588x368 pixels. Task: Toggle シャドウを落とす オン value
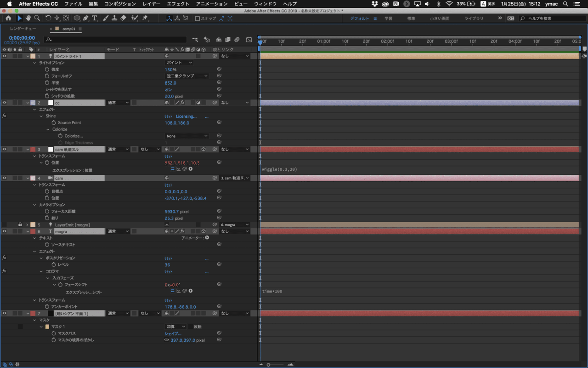(x=168, y=89)
